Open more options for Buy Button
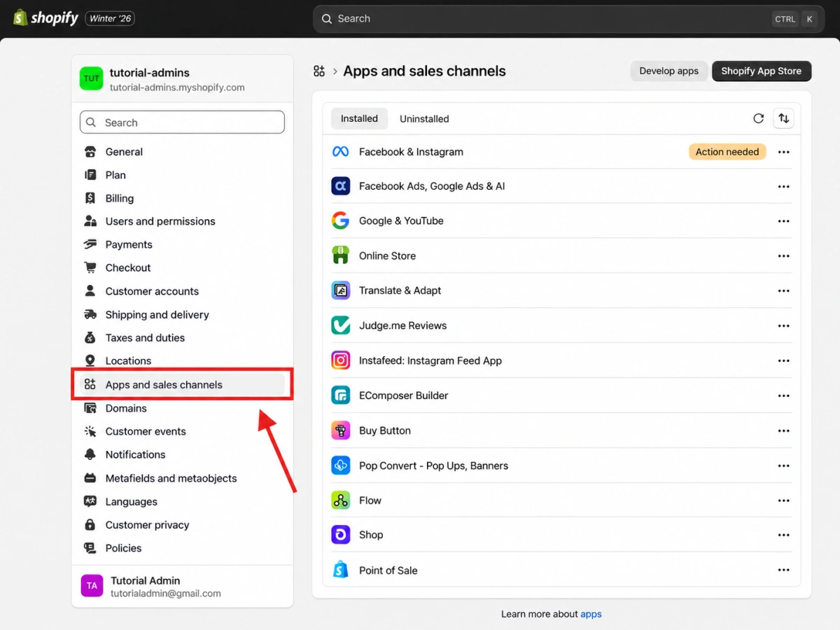This screenshot has height=630, width=840. 783,430
